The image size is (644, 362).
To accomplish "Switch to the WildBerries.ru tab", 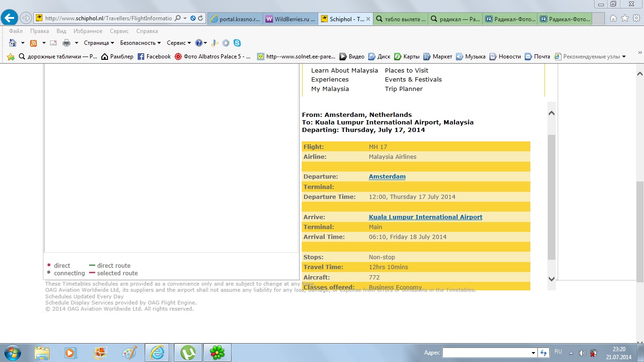I will point(290,19).
